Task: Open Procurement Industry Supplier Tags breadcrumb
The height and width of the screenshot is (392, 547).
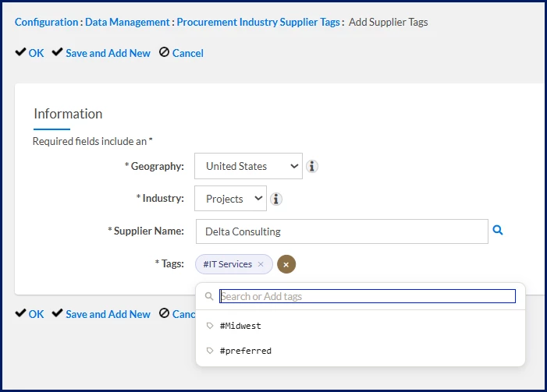Action: 258,22
